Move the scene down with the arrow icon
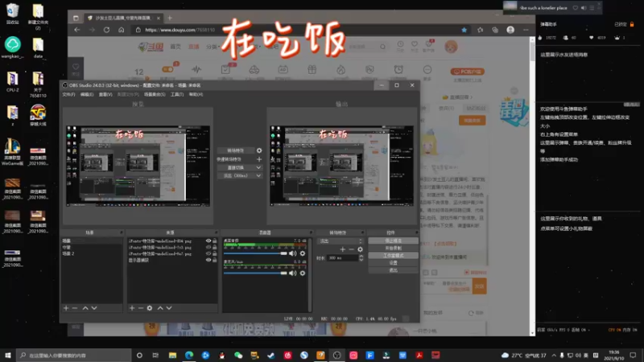The height and width of the screenshot is (362, 644). 94,308
